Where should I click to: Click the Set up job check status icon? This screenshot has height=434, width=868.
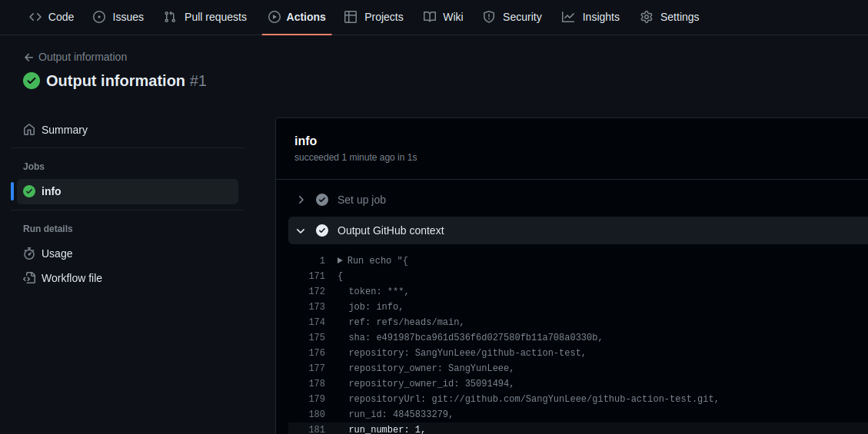(322, 200)
